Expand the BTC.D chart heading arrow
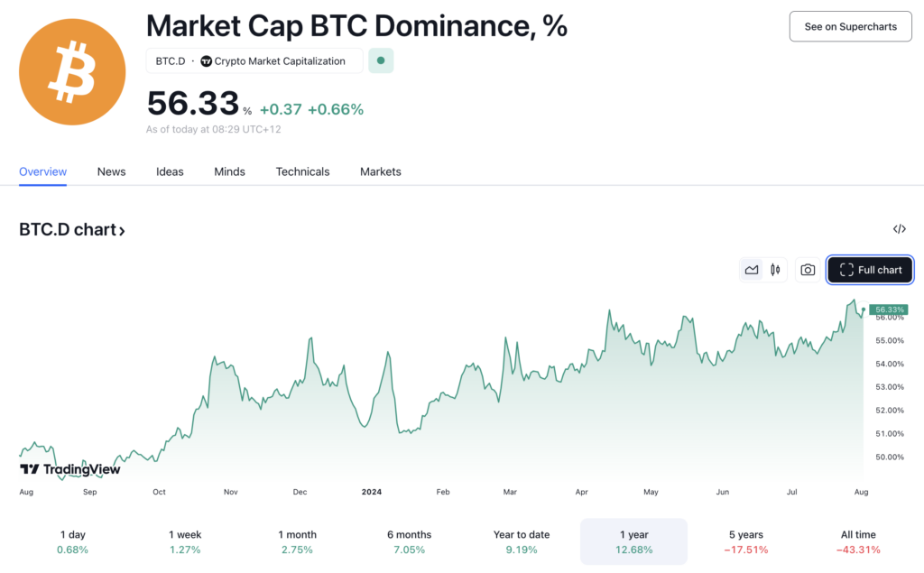The image size is (924, 573). coord(122,231)
